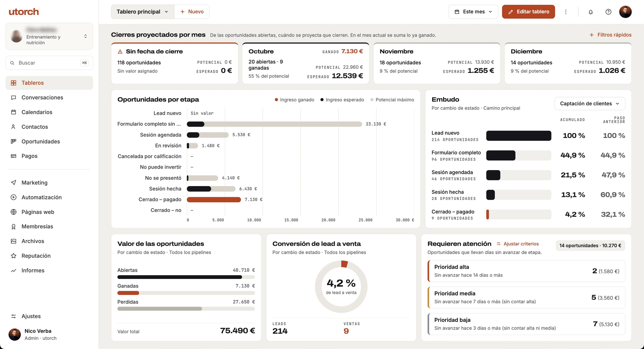
Task: Click the 14 oportunidades · 10.270 € badge
Action: coord(590,245)
